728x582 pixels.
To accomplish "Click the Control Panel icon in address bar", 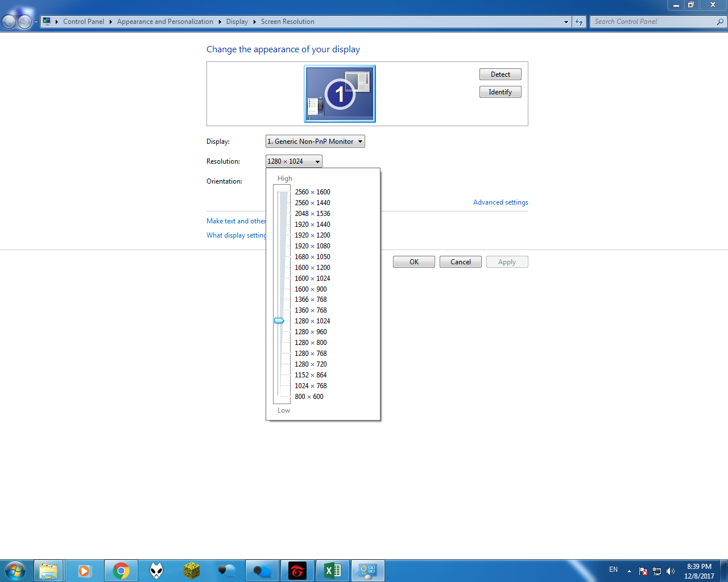I will coord(47,22).
